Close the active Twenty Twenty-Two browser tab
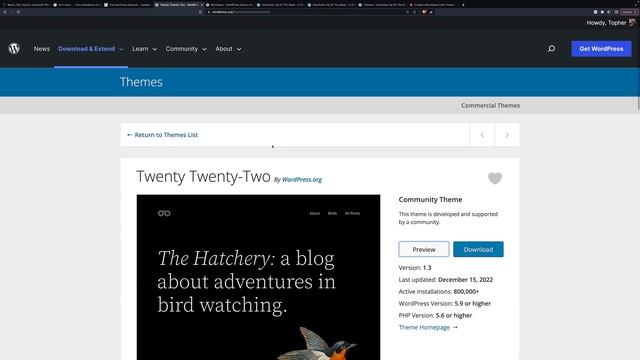The width and height of the screenshot is (640, 360). pos(202,5)
